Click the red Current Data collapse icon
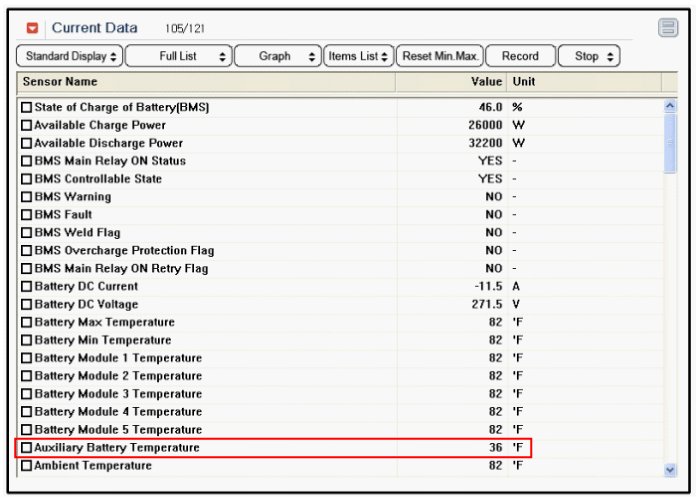The width and height of the screenshot is (700, 500). (33, 28)
